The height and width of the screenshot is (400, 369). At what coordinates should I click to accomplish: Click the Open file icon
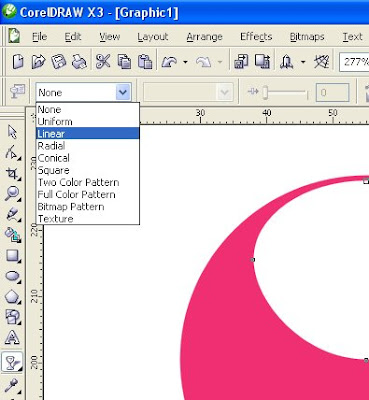38,62
